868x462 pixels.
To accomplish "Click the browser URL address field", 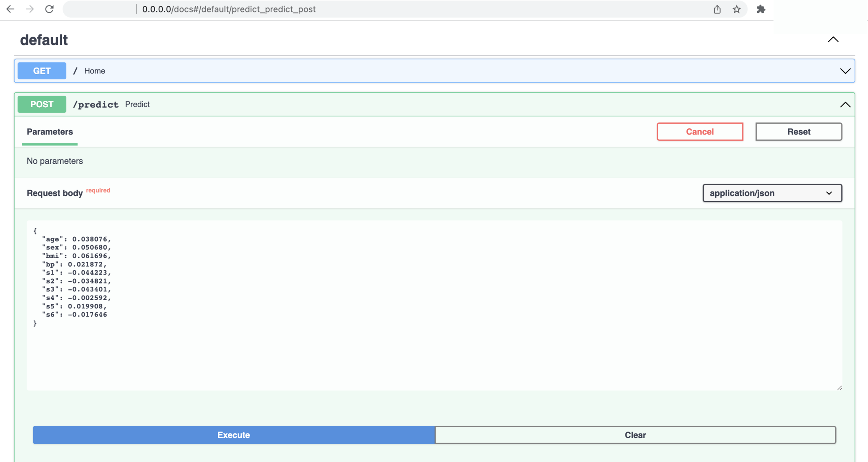I will pos(389,9).
